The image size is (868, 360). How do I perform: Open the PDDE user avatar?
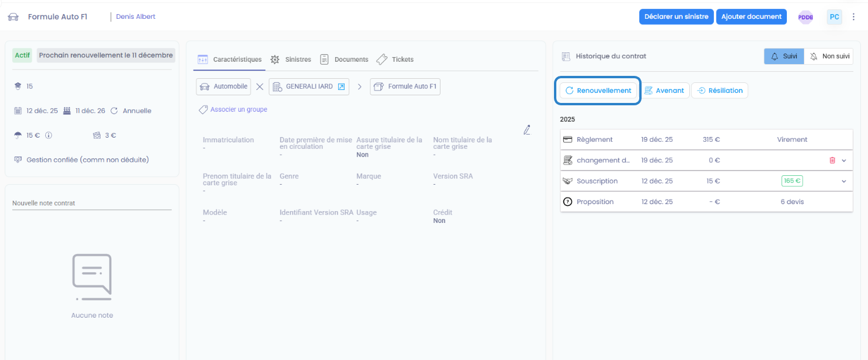(x=806, y=17)
